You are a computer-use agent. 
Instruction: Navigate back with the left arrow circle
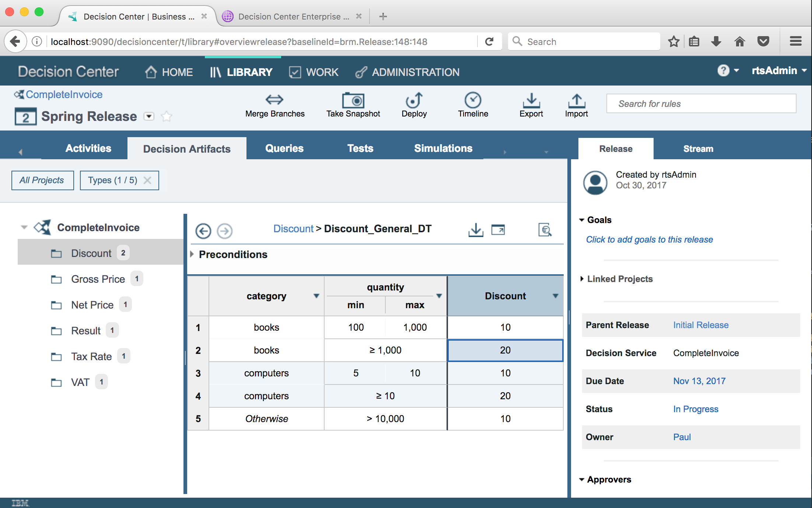click(x=203, y=231)
